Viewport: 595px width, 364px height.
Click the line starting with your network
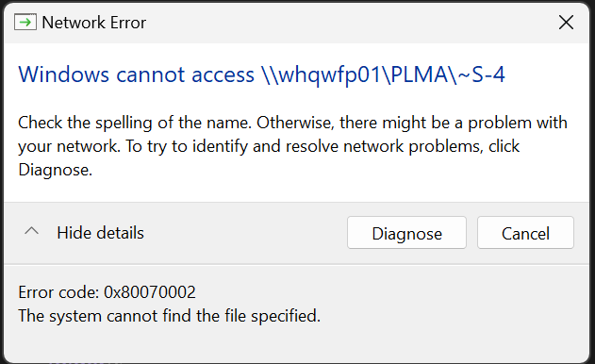(269, 146)
